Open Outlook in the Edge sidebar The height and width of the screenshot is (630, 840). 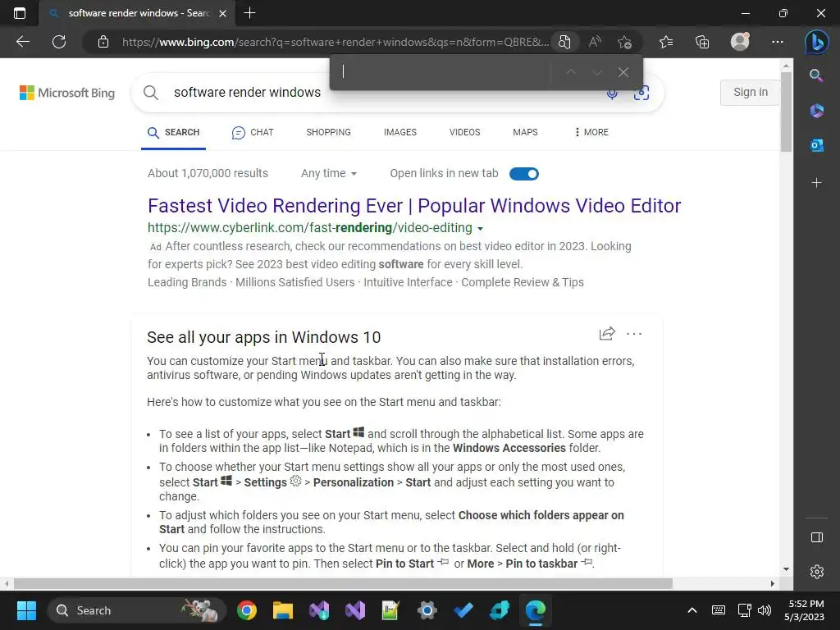(x=816, y=145)
